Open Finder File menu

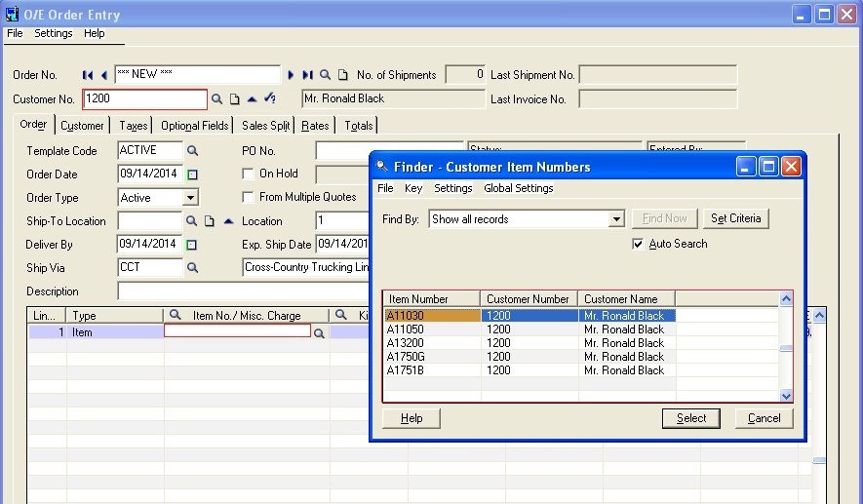[x=385, y=188]
